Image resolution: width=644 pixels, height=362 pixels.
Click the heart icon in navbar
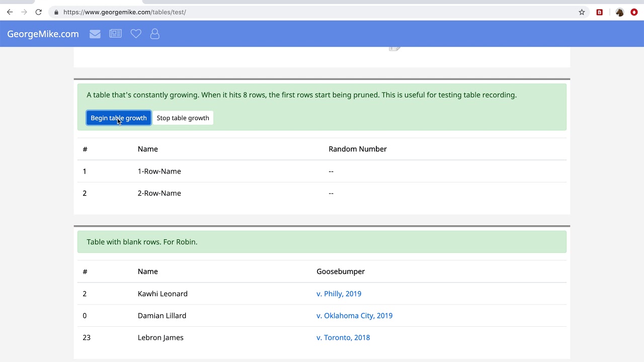[136, 34]
